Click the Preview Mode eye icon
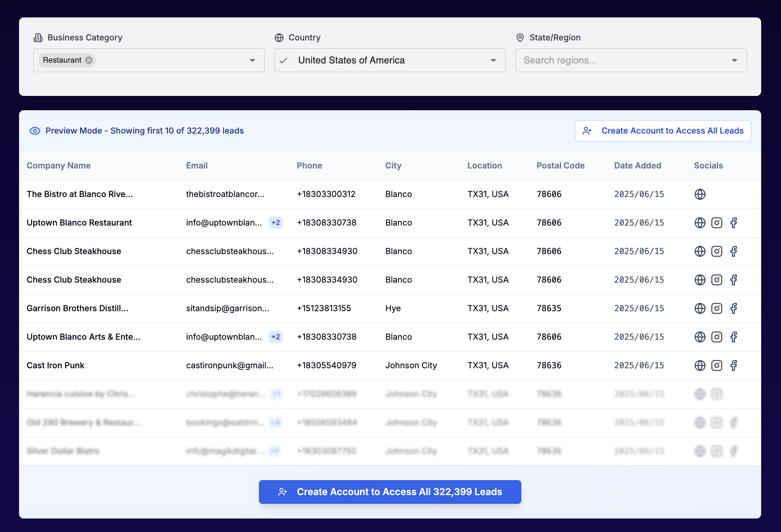781x532 pixels. pos(35,131)
